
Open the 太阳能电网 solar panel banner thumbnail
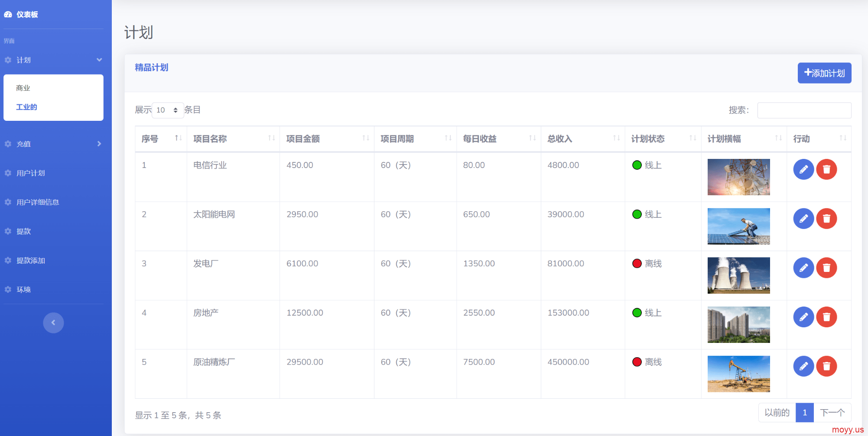click(739, 226)
